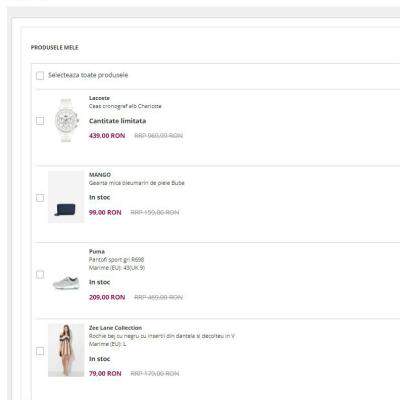Click the struck-through RRP beside 209.00 RON
The image size is (400, 400).
click(x=158, y=297)
